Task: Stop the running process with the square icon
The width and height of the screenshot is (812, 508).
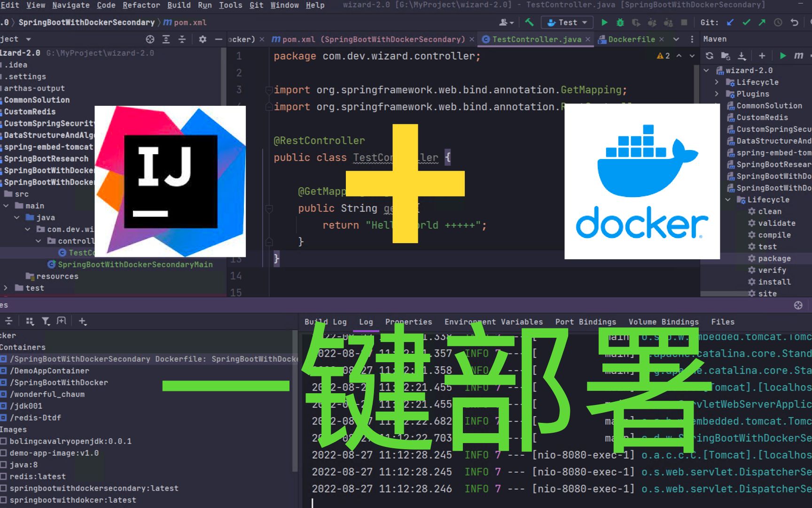Action: click(684, 22)
